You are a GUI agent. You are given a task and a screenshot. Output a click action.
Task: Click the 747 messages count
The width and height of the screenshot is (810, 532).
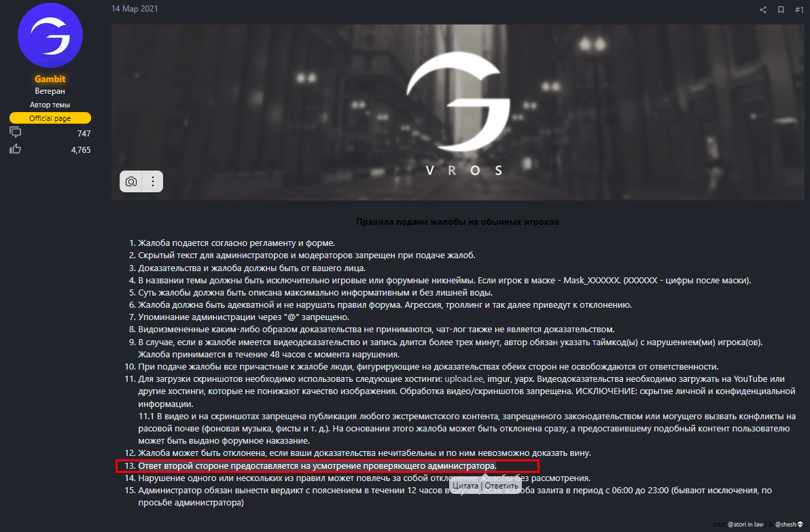84,133
